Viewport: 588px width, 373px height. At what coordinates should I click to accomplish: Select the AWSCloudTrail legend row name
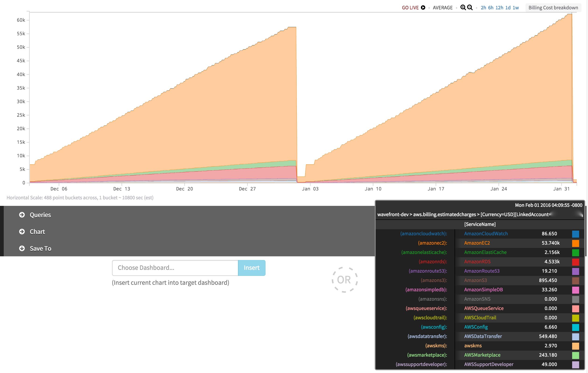pos(480,317)
